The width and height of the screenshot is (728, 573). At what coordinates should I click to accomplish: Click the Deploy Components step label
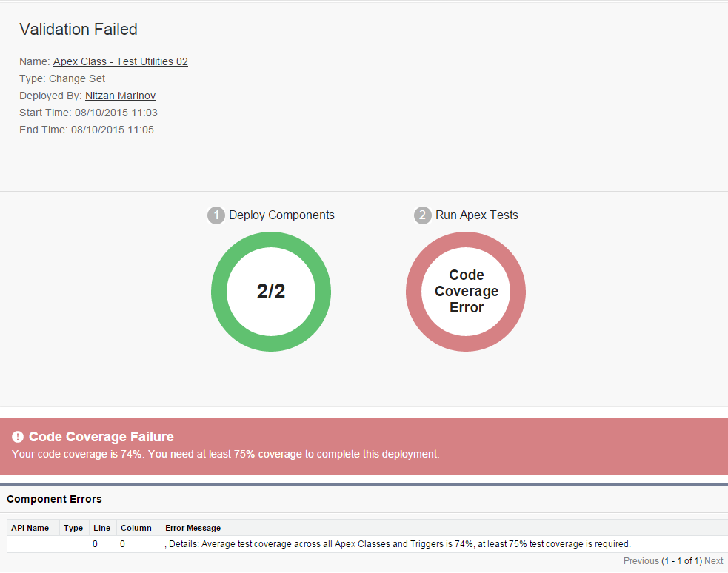pos(281,215)
